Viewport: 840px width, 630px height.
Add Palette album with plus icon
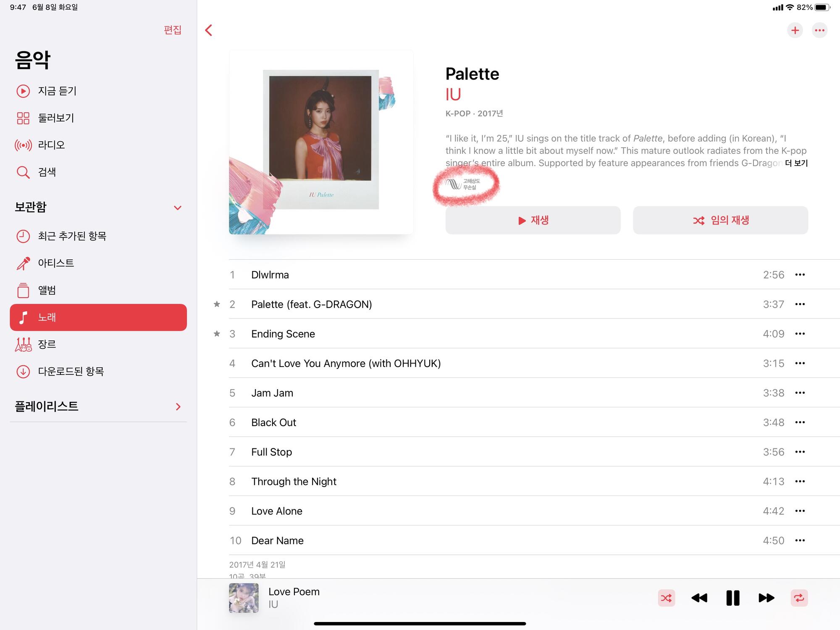(795, 30)
